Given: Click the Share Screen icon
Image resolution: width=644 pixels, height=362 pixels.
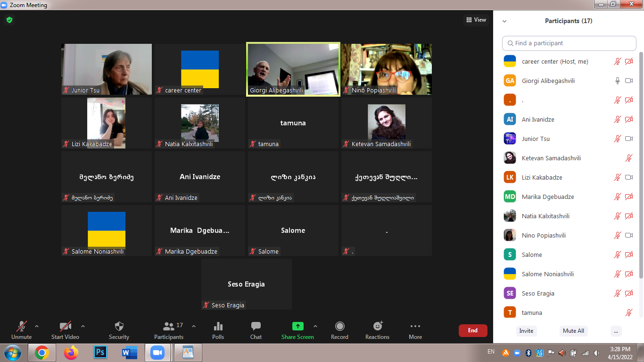Looking at the screenshot, I should pyautogui.click(x=297, y=326).
